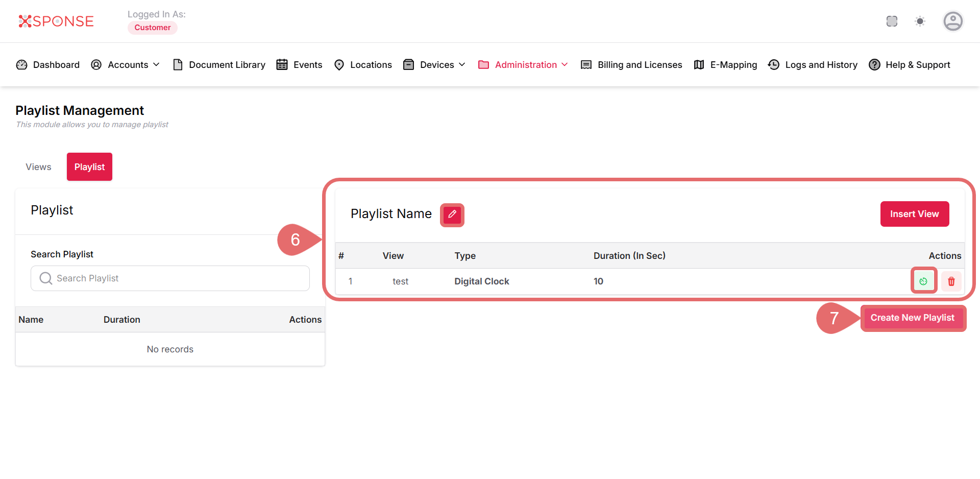Click the fullscreen square icon in header
This screenshot has height=479, width=980.
tap(892, 21)
